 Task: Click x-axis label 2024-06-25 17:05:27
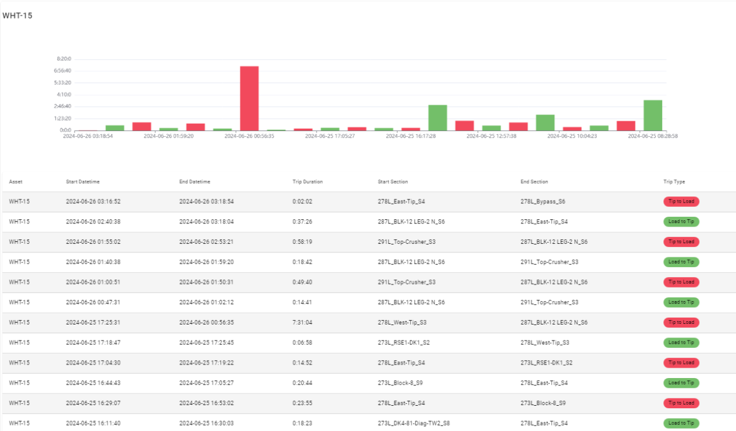[330, 136]
